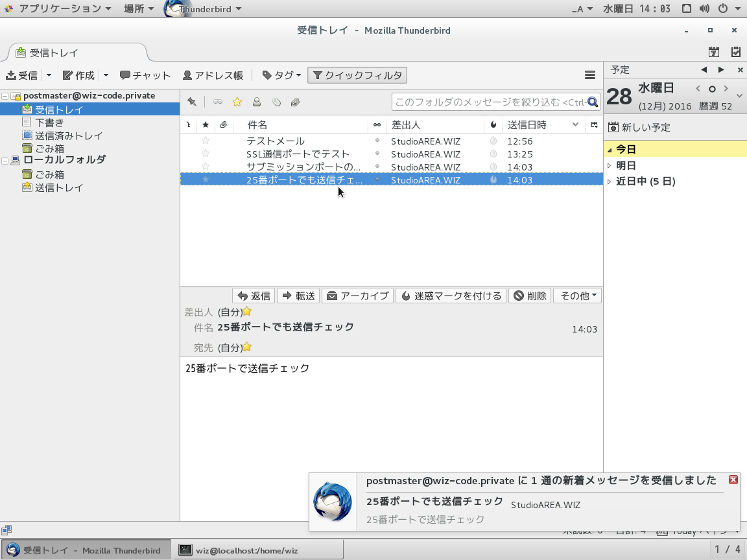Open the column picker icon
Image resolution: width=747 pixels, height=560 pixels.
point(594,124)
